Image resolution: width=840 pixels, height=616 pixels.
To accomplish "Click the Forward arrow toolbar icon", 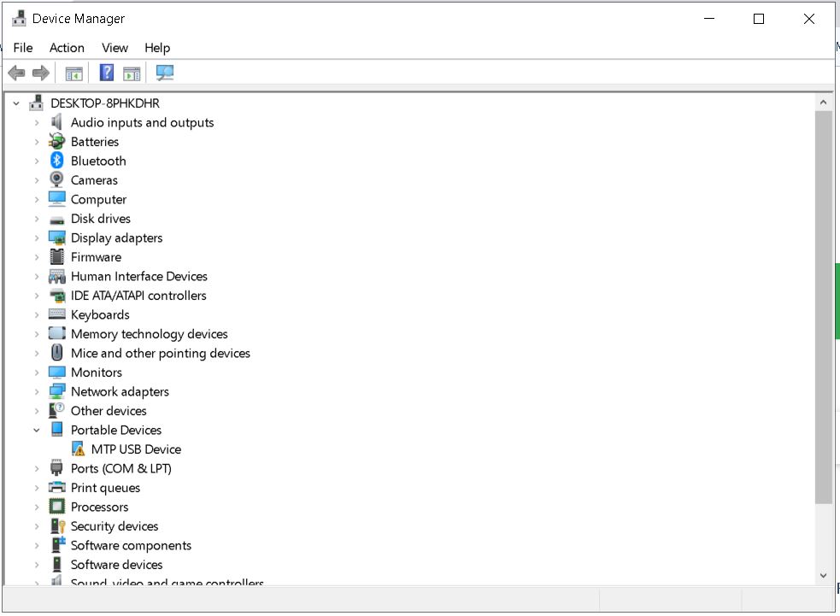I will pyautogui.click(x=41, y=73).
